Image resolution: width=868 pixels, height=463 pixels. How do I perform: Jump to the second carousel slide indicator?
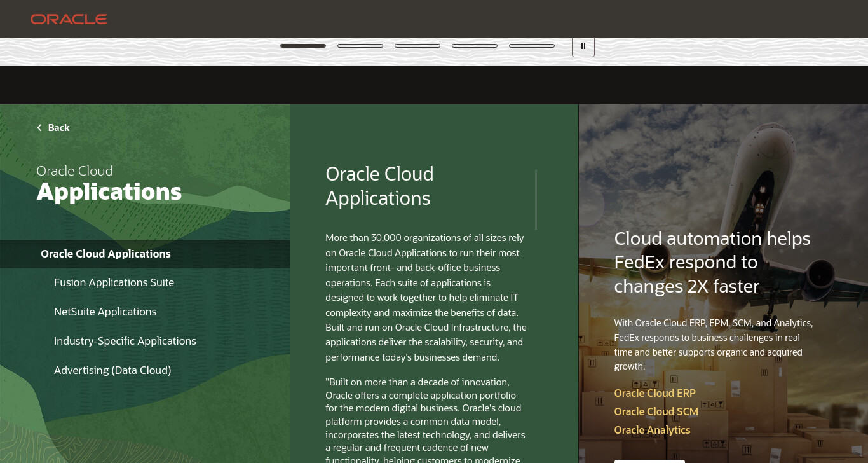(x=360, y=46)
